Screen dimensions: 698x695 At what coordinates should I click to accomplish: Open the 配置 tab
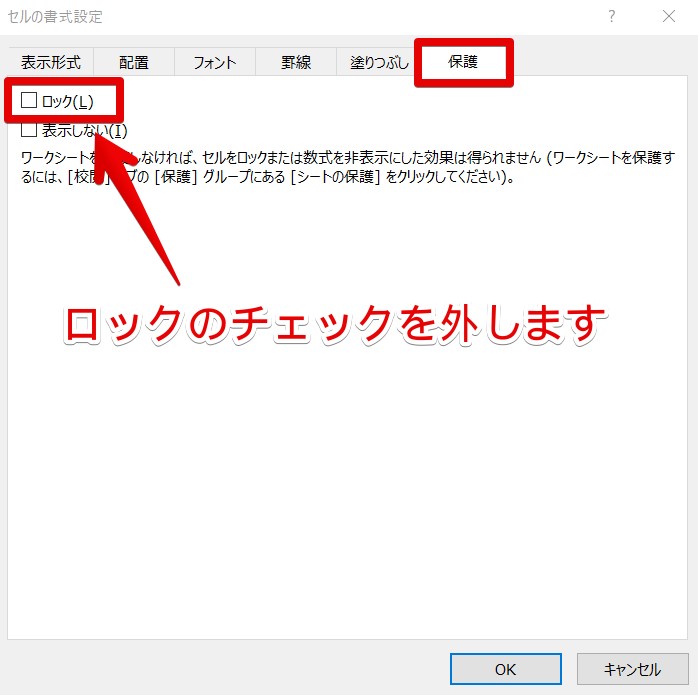pos(134,62)
